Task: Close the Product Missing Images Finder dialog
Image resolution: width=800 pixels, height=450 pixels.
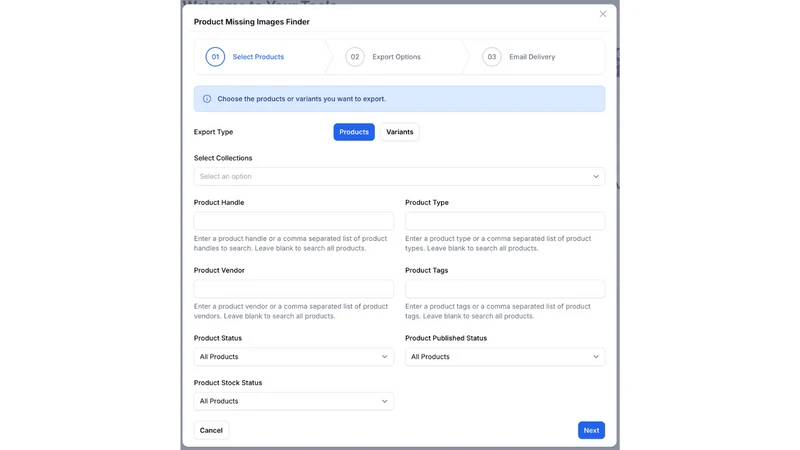Action: pos(603,14)
